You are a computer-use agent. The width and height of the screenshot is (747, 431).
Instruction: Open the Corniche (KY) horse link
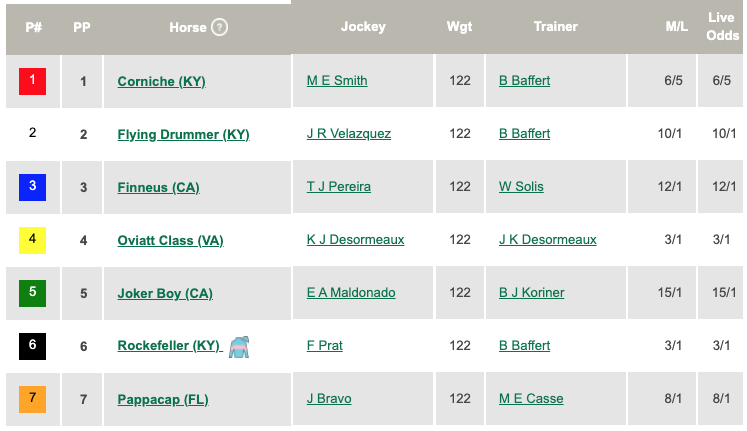162,81
